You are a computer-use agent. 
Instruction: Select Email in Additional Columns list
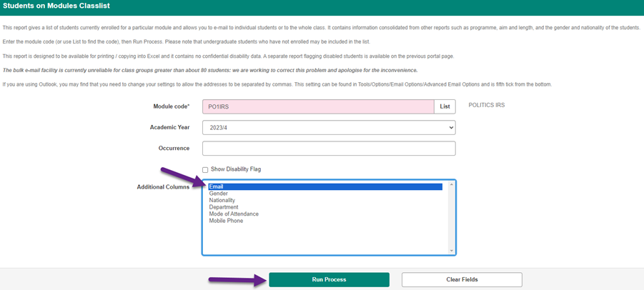[217, 187]
